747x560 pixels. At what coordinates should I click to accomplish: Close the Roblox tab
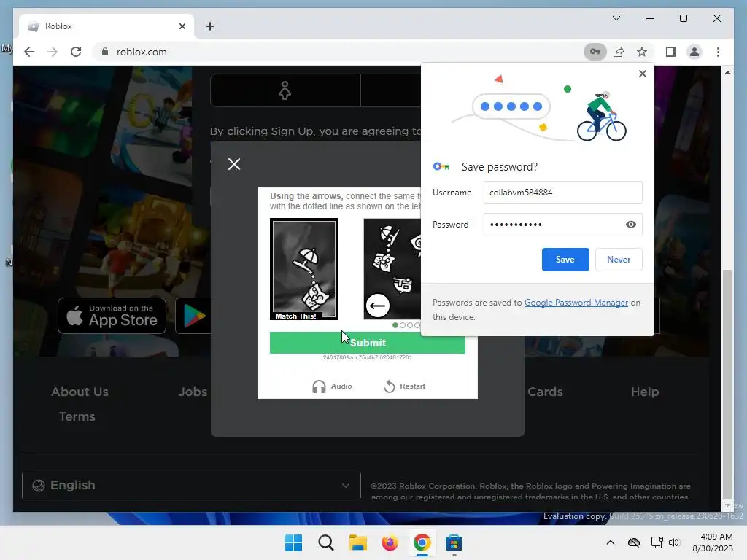[x=182, y=26]
